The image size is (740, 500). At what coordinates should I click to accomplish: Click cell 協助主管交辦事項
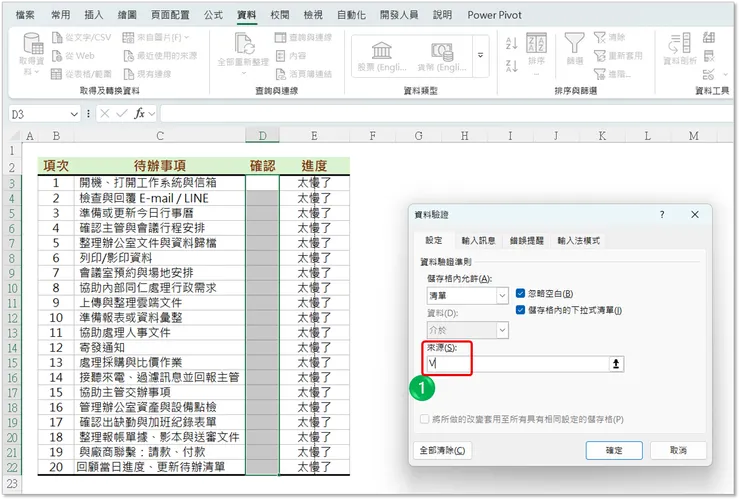tap(160, 393)
